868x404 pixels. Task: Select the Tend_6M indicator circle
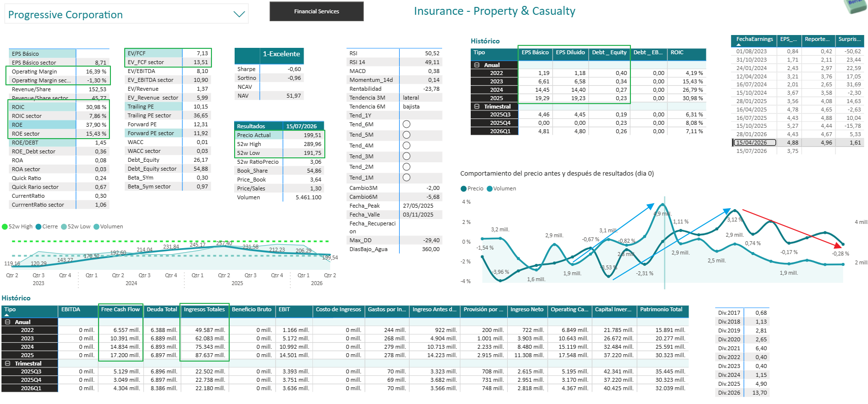pos(407,124)
